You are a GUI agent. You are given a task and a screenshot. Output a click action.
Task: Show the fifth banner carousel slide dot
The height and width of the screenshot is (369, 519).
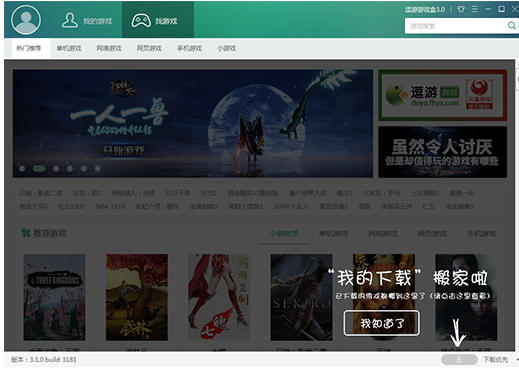pos(84,169)
